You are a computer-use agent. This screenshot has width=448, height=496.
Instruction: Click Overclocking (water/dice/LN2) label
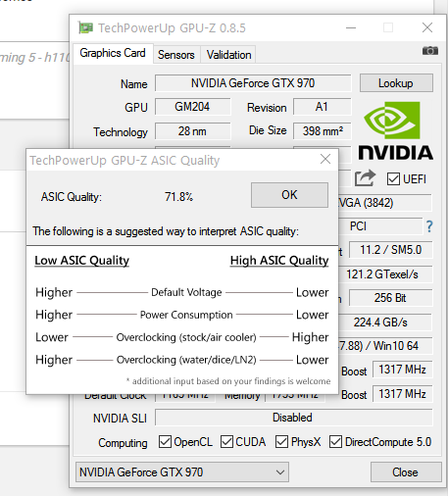[186, 360]
